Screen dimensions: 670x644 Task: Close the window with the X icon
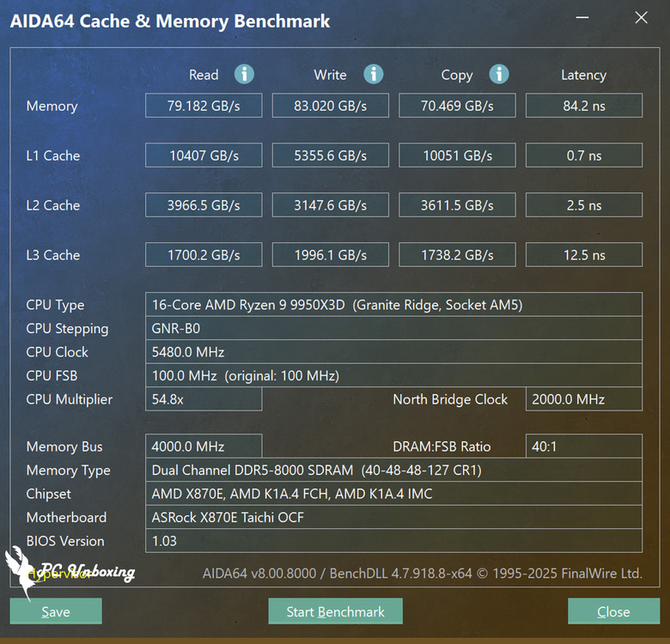point(641,17)
